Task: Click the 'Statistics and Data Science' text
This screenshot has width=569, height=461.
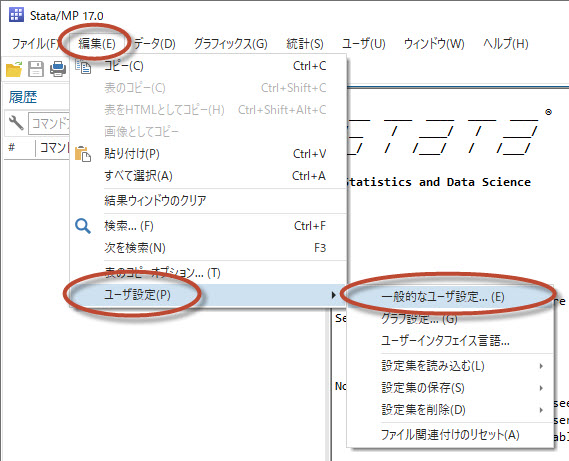Action: coord(439,182)
